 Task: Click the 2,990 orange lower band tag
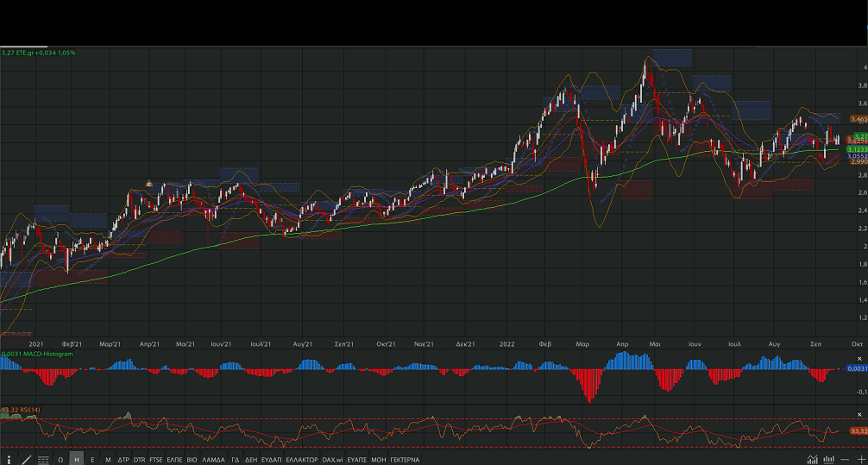(859, 162)
